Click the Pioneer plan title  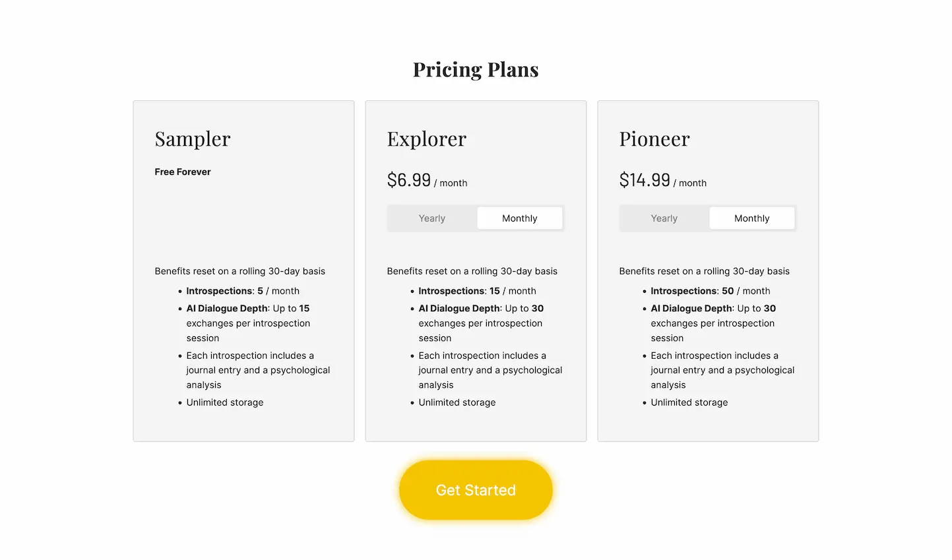pos(654,139)
